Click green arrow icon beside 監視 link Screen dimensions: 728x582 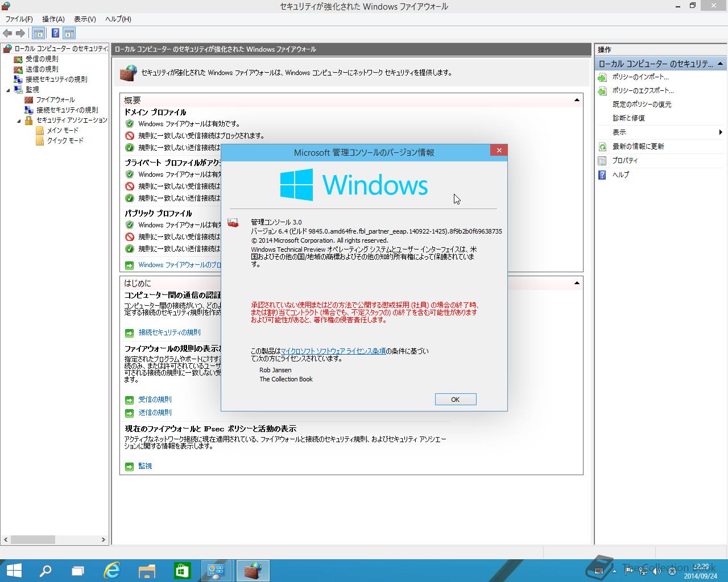(x=129, y=466)
